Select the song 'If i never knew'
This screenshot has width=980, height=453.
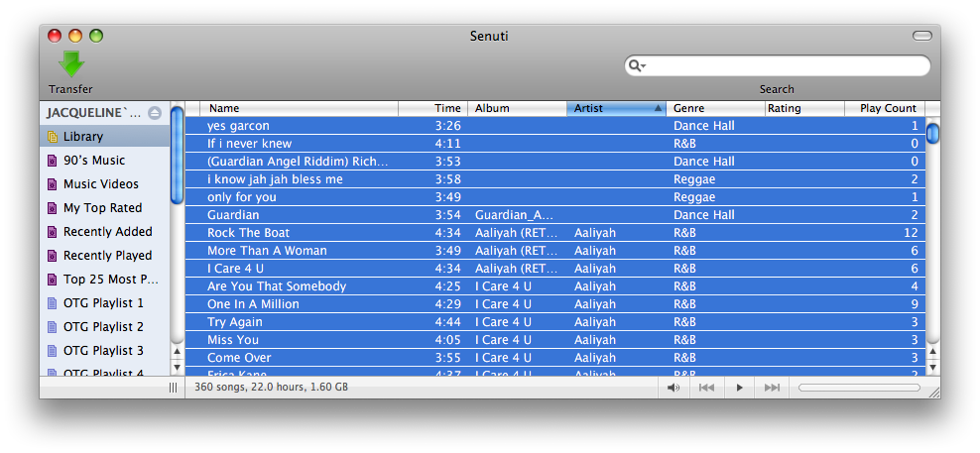555,144
